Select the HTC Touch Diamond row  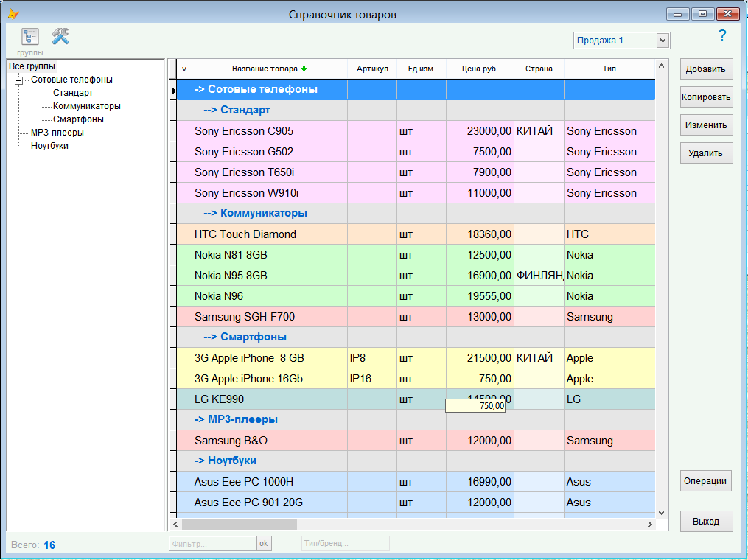(x=416, y=234)
